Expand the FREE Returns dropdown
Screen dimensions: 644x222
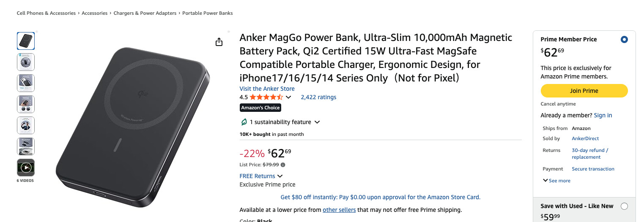pos(280,176)
